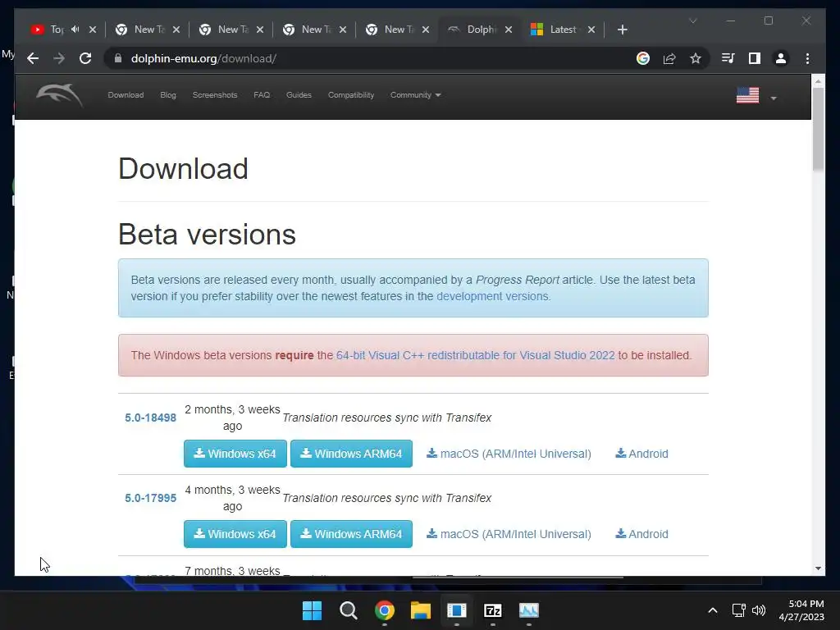Click the Dolphin logo in site header
Viewport: 840px width, 630px height.
pyautogui.click(x=59, y=95)
